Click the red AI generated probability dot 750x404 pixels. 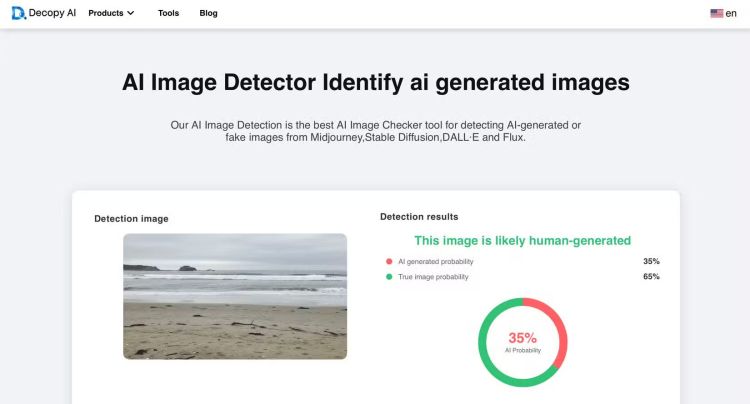pyautogui.click(x=389, y=261)
